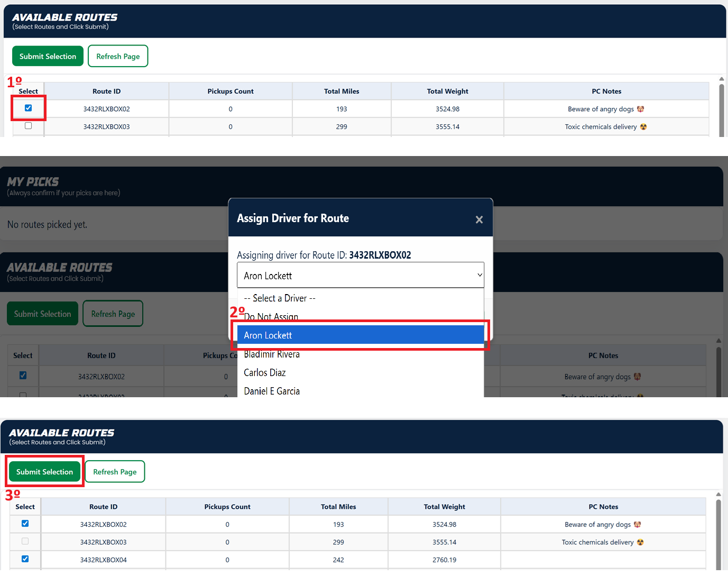This screenshot has height=576, width=728.
Task: Click the radioactive icon beside Toxic chemicals in bottom table
Action: coord(640,542)
